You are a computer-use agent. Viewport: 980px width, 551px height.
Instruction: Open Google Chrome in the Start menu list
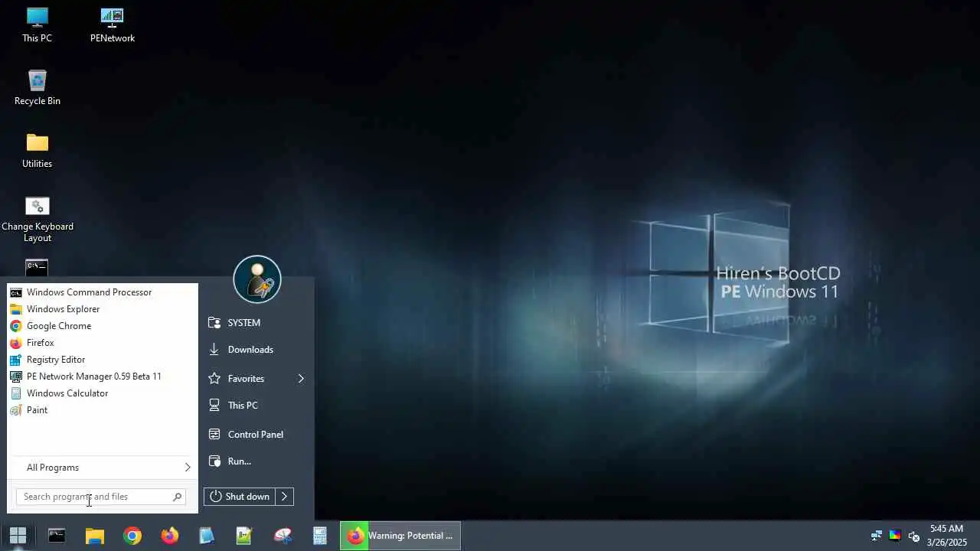tap(102, 326)
